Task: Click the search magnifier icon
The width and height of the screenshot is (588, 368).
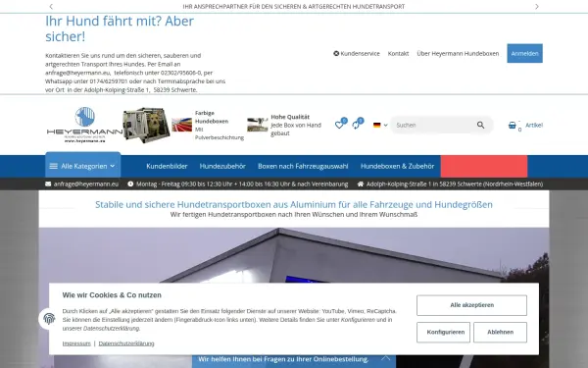Action: click(x=481, y=125)
